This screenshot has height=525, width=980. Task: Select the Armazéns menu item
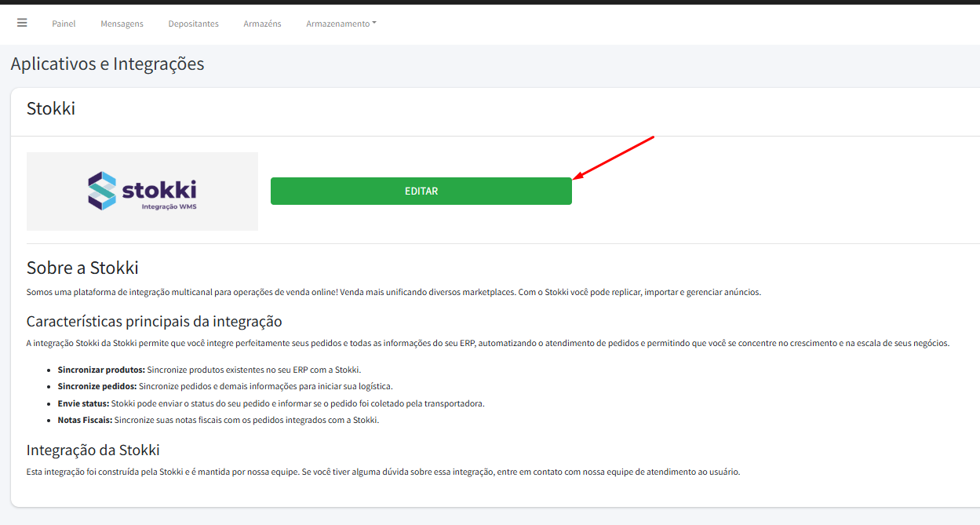pos(262,24)
